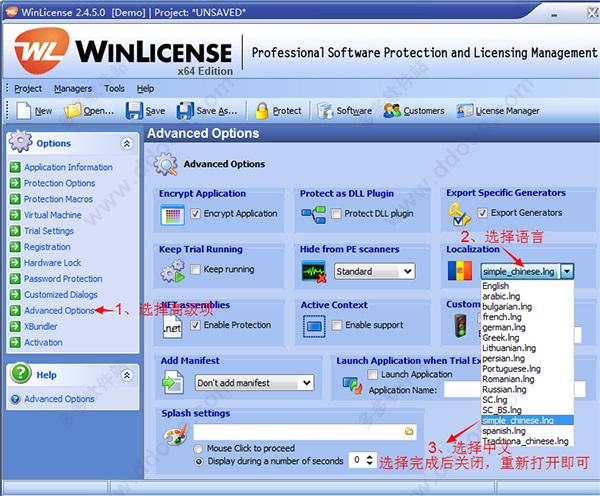Click the Save As toolbar icon
Screen dimensions: 600x496
point(185,111)
